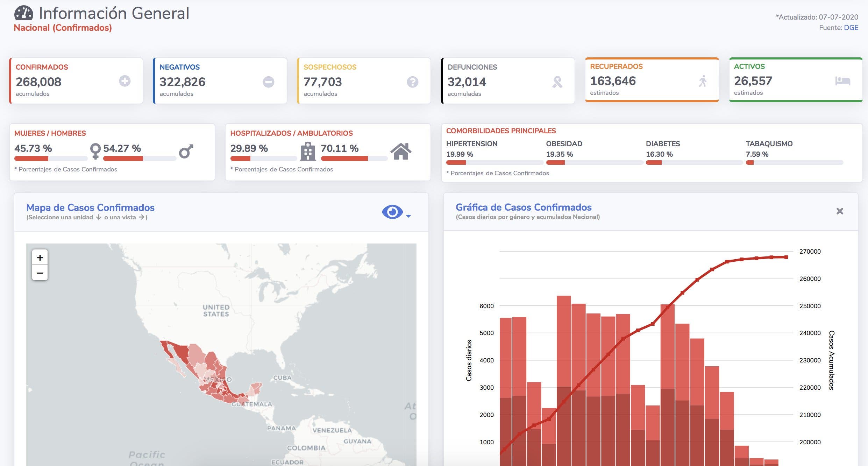
Task: Open the DGE source link
Action: click(851, 28)
